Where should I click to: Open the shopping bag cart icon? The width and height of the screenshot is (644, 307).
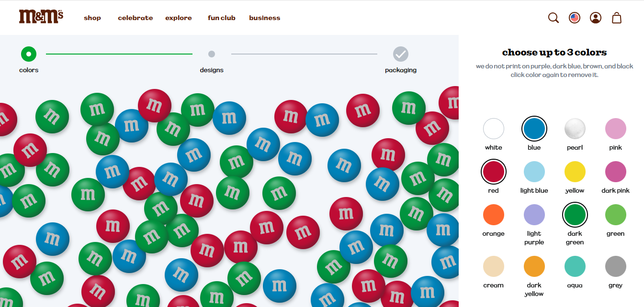[x=617, y=18]
